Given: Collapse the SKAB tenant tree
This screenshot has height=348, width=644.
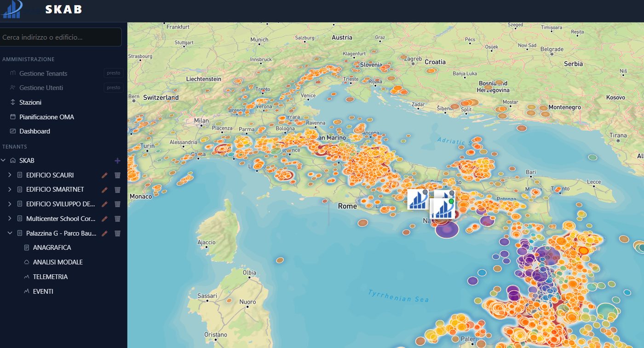Looking at the screenshot, I should click(4, 161).
